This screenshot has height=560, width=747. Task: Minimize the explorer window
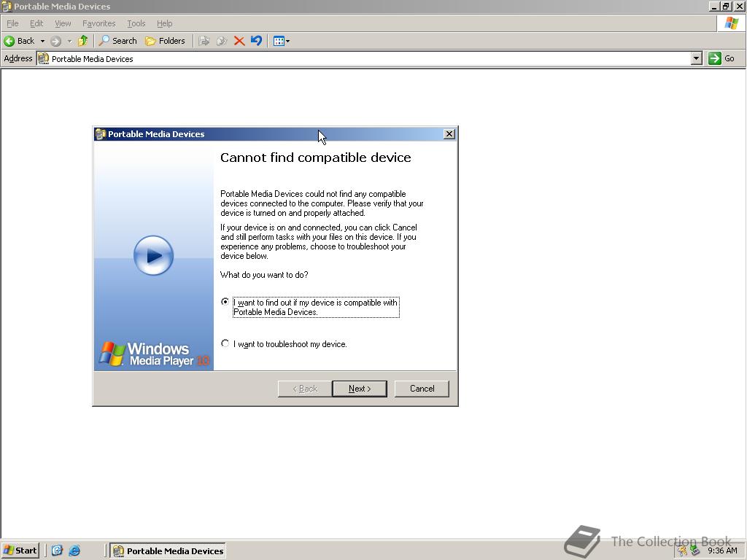coord(714,6)
